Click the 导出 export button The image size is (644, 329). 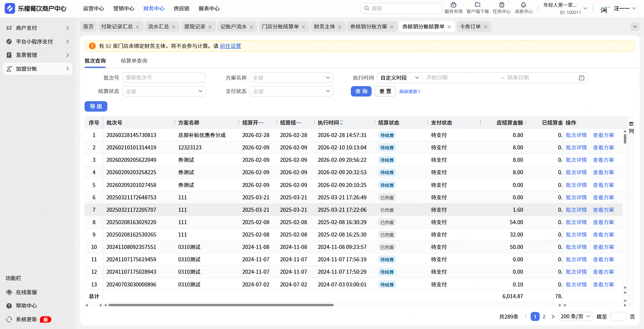96,106
